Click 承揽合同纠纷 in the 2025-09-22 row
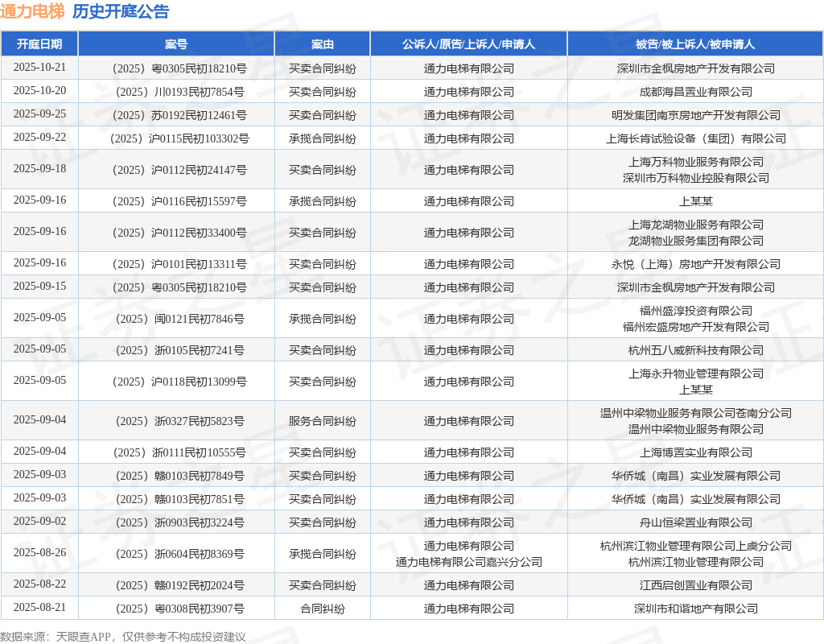 (322, 138)
